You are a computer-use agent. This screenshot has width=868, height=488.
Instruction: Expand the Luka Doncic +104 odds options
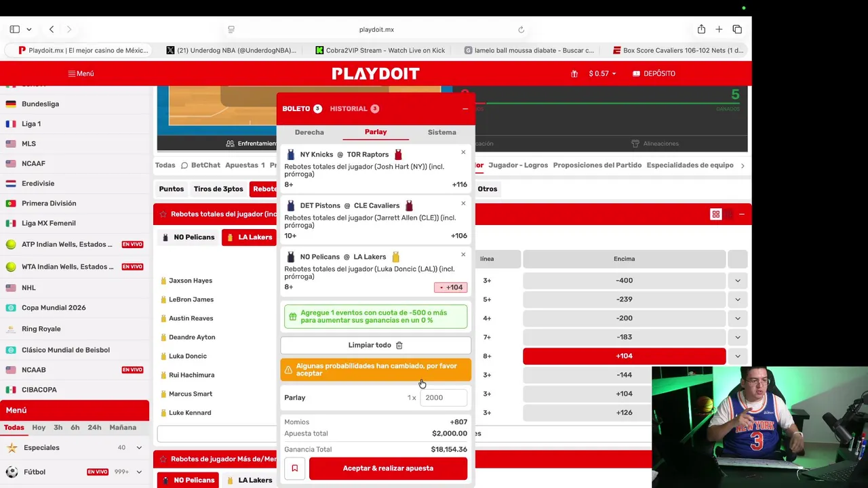pos(737,356)
